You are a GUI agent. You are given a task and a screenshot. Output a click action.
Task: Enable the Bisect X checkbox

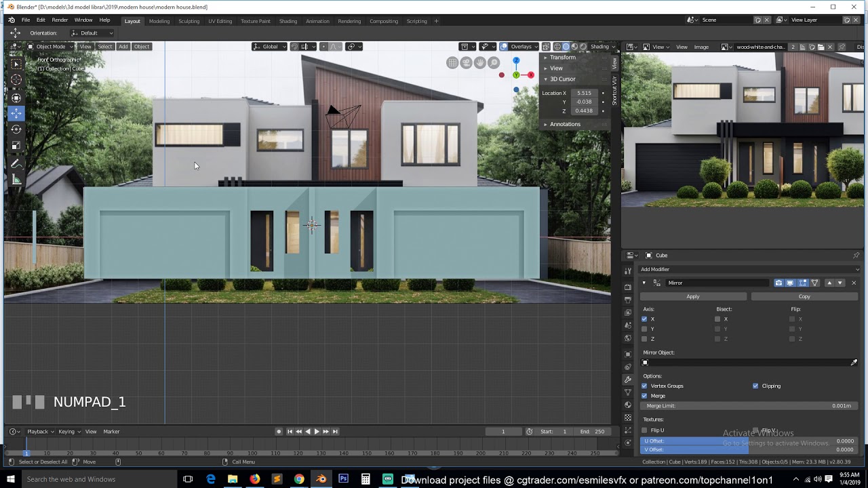tap(717, 319)
